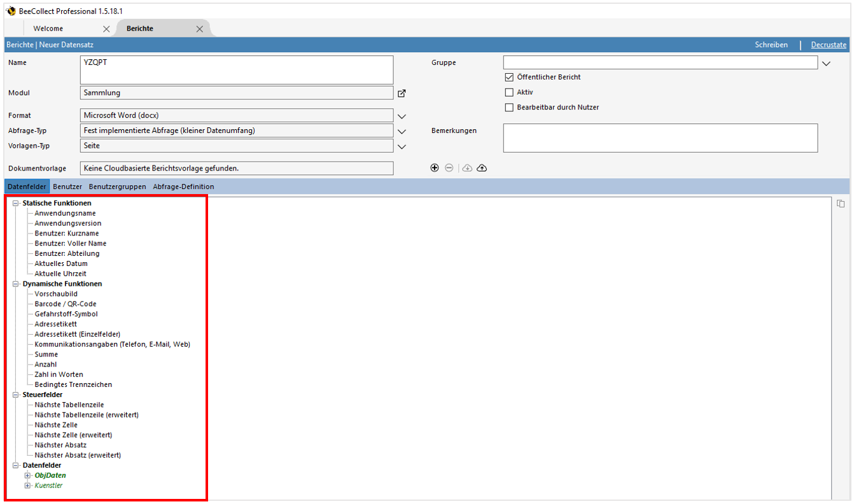Check Bearbeitbar durch Nutzer
The width and height of the screenshot is (854, 504).
click(x=510, y=107)
